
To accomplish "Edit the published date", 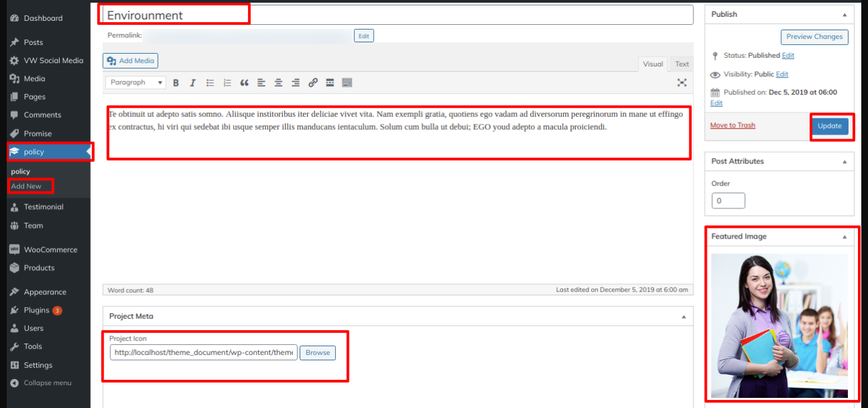I will 716,103.
